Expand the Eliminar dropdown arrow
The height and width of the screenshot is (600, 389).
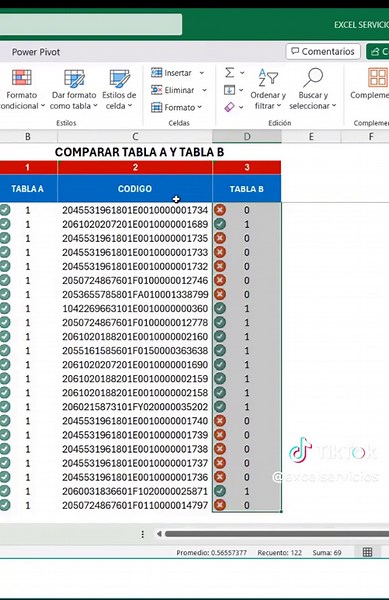(204, 90)
